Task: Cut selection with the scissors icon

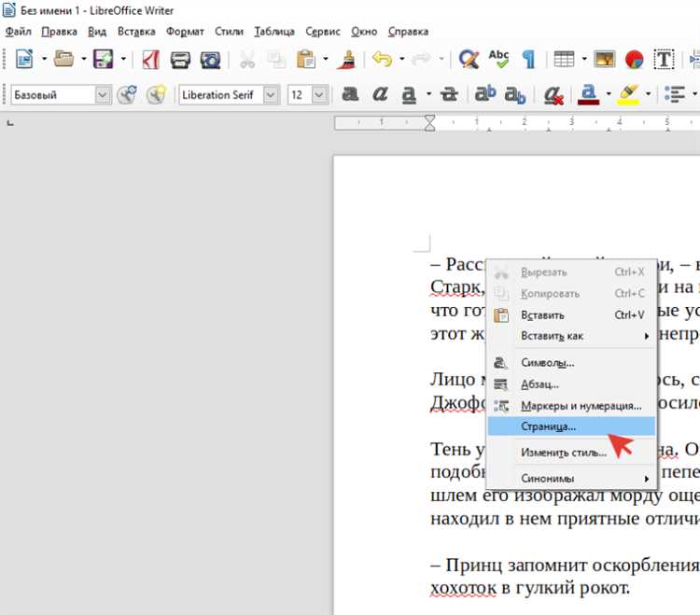Action: (247, 60)
